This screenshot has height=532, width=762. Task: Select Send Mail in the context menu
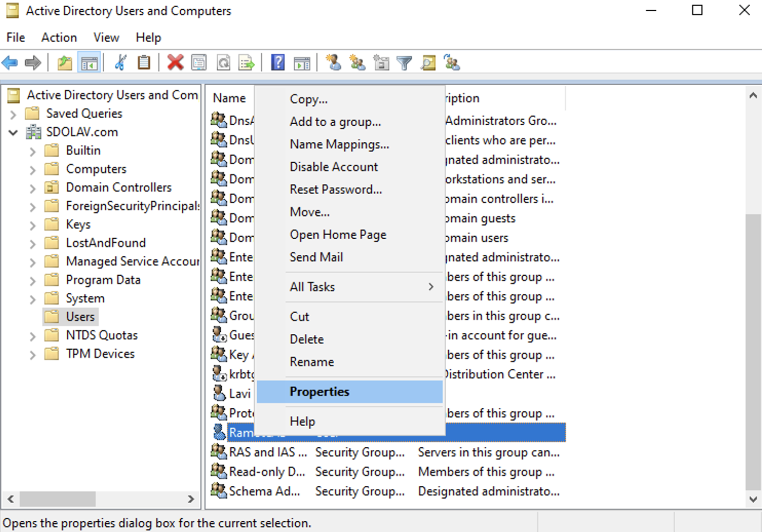pyautogui.click(x=350, y=257)
